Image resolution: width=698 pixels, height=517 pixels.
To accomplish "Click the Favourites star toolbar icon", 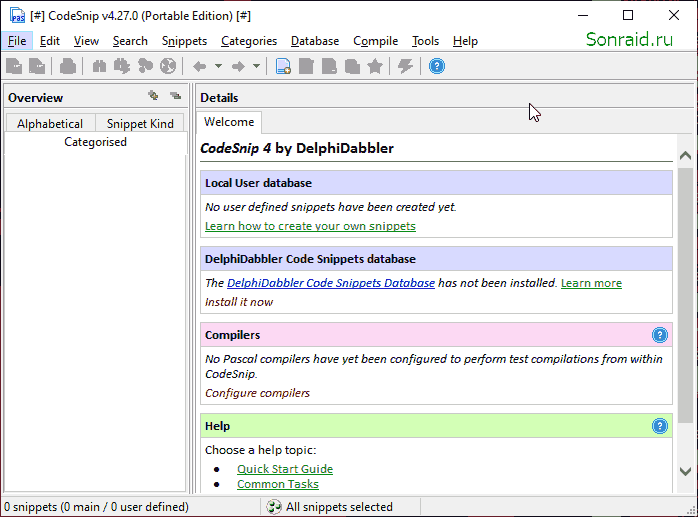I will click(x=375, y=66).
